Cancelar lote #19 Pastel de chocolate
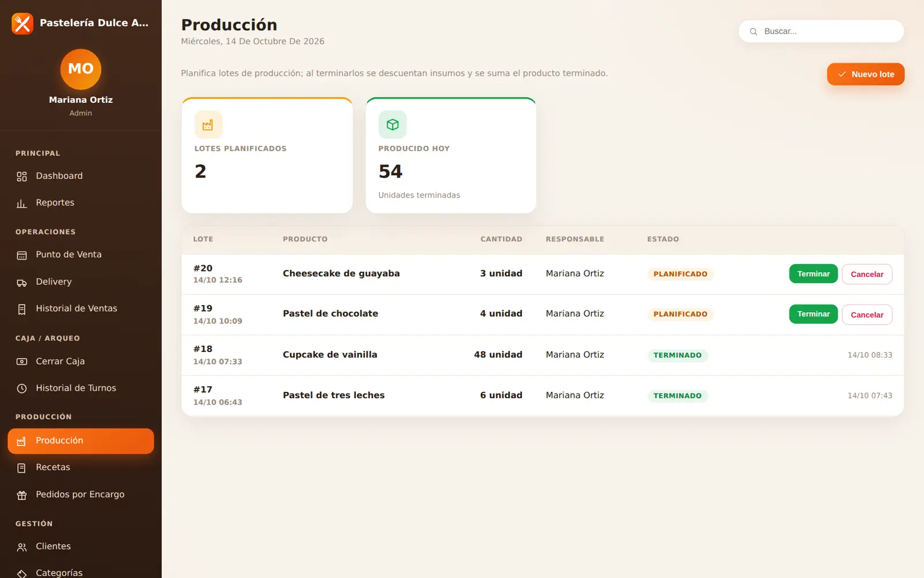Image resolution: width=924 pixels, height=578 pixels. [867, 315]
